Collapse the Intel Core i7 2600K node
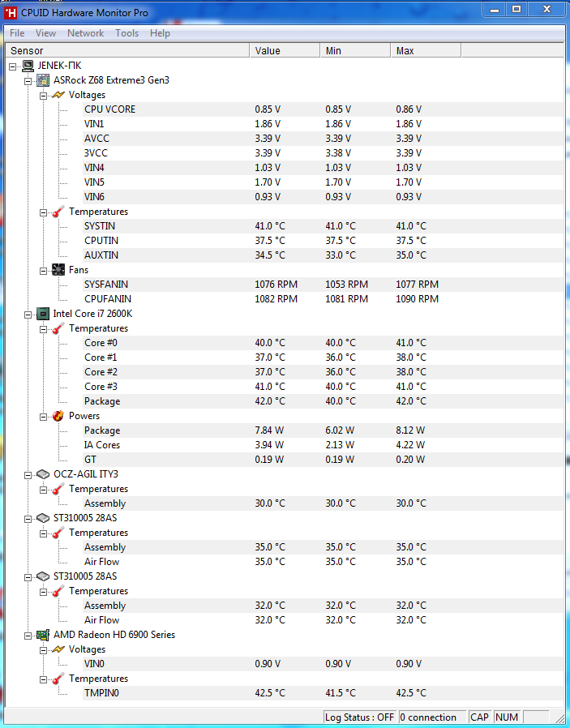Screen dimensions: 570x728 pyautogui.click(x=28, y=314)
